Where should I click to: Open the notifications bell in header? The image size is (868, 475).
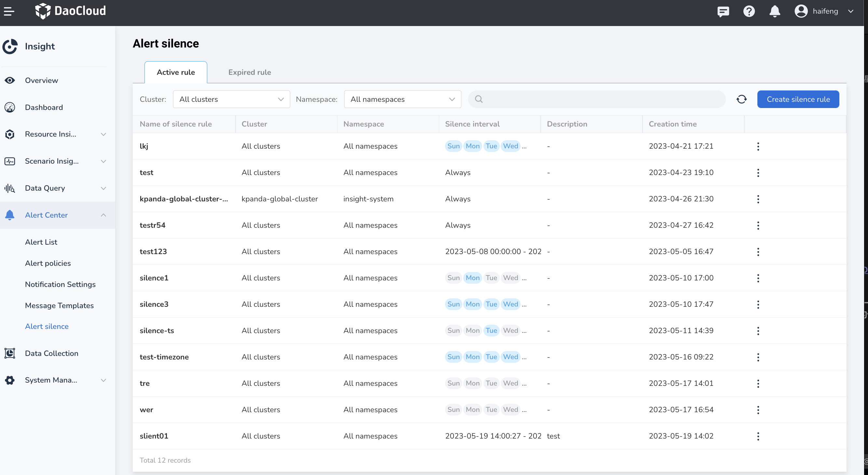click(775, 11)
